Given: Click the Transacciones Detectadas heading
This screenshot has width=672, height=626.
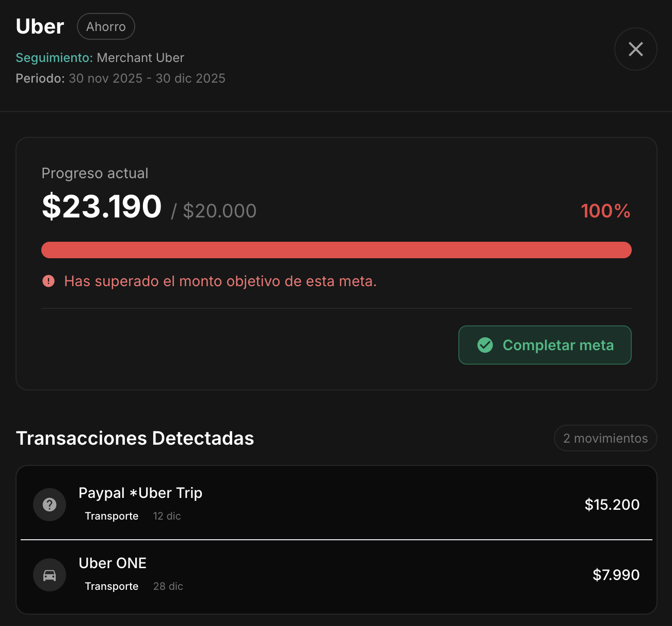Looking at the screenshot, I should pos(135,439).
